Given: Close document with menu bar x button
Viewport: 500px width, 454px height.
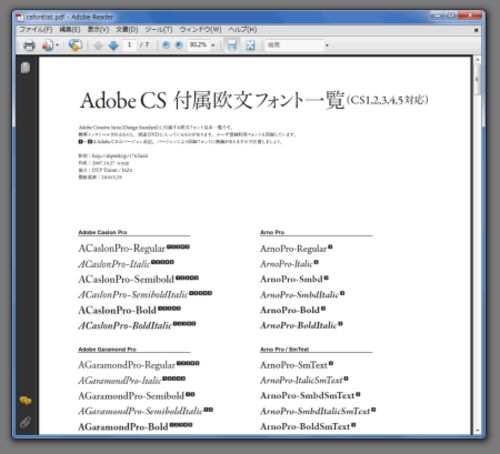Looking at the screenshot, I should (x=476, y=30).
